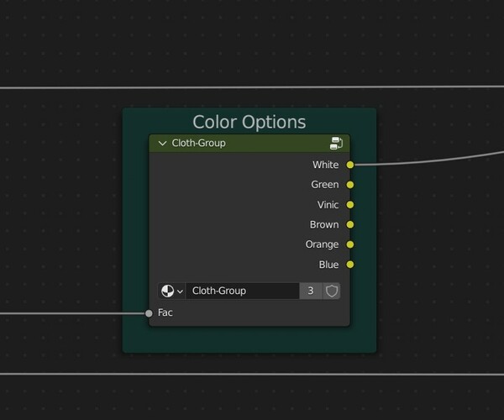Click the Cloth-Group node header title
The width and height of the screenshot is (504, 420).
[198, 143]
